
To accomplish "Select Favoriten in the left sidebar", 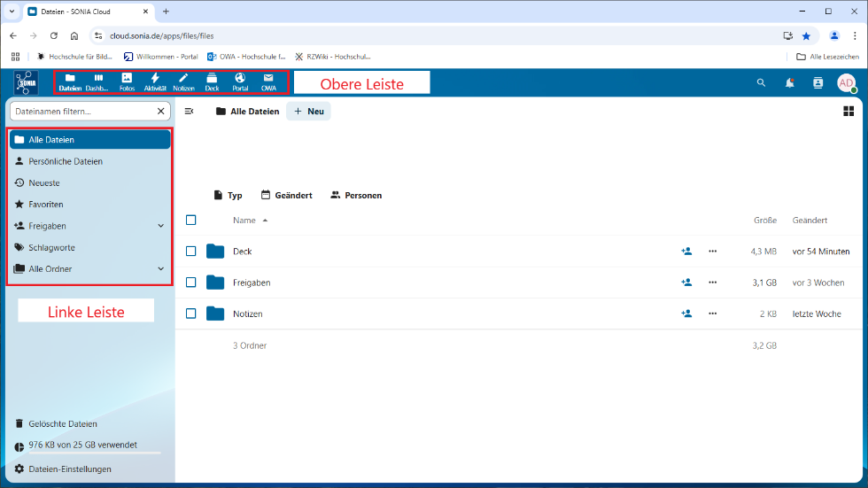I will (x=46, y=205).
